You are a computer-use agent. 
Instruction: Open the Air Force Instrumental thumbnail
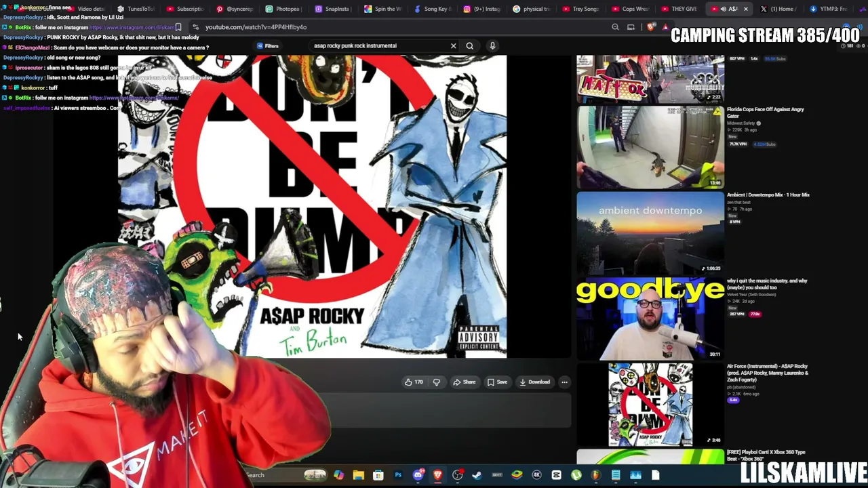click(650, 405)
